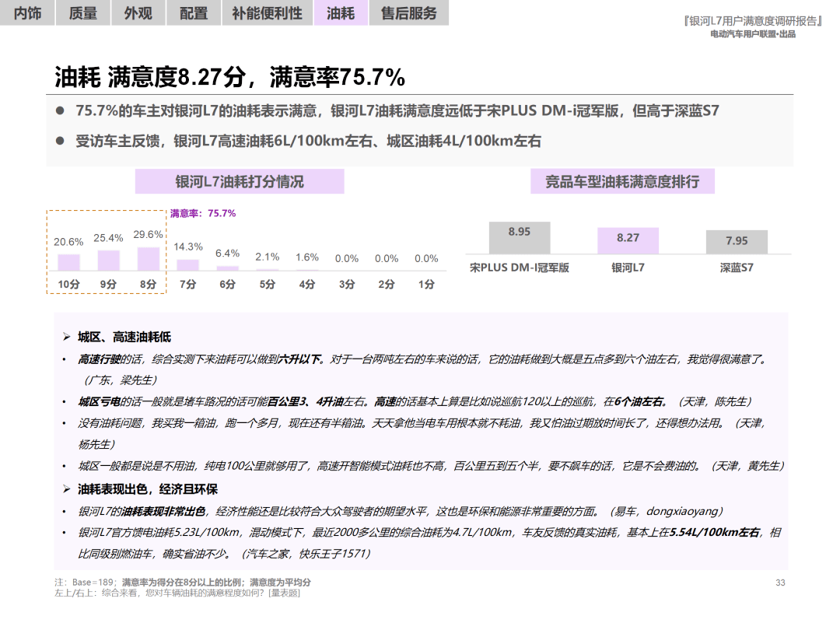Click the footnote starting 左上/右上: 综合来看

tap(177, 593)
